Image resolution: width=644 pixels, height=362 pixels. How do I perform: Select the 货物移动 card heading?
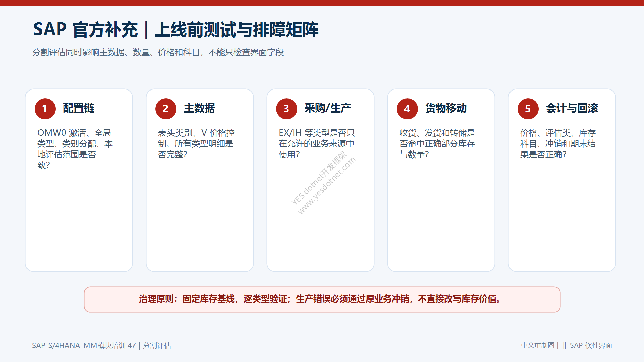pos(446,108)
